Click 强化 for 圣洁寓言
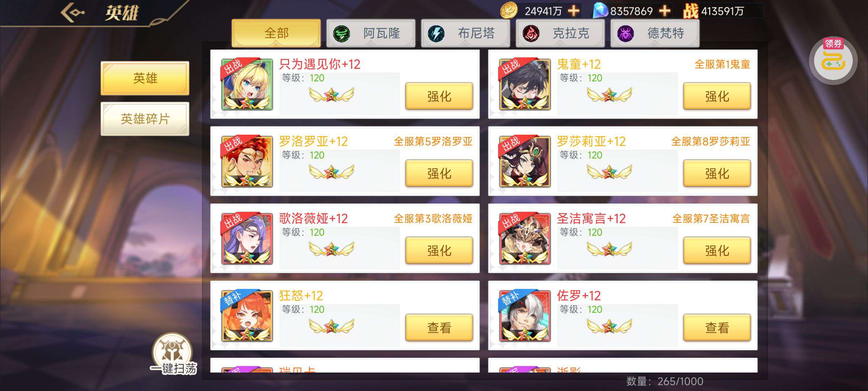Image resolution: width=868 pixels, height=391 pixels. click(x=717, y=251)
